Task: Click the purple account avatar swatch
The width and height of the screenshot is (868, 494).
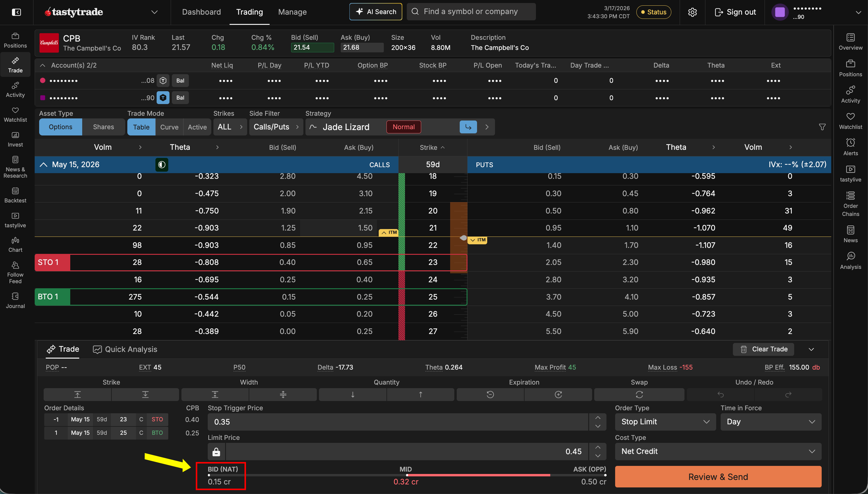Action: [780, 12]
